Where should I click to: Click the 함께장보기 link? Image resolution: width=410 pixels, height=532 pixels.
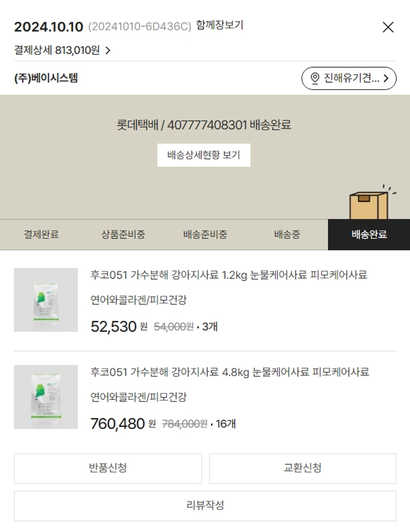coord(219,26)
